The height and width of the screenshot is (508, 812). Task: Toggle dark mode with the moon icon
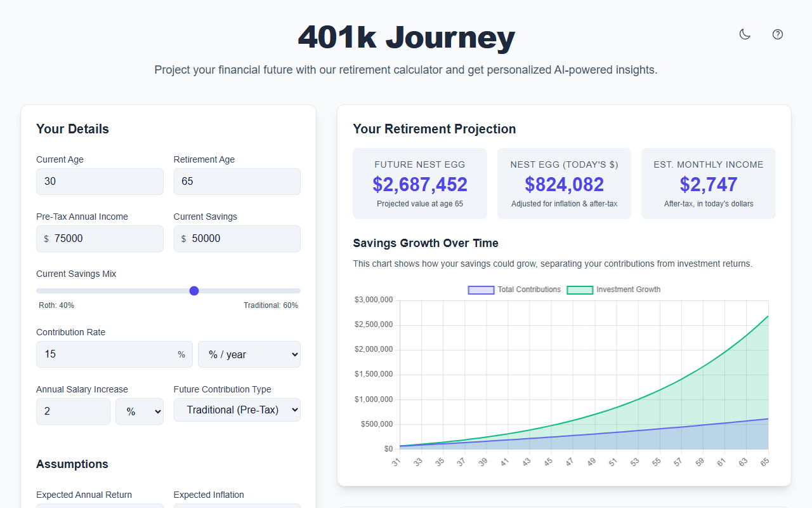[745, 34]
